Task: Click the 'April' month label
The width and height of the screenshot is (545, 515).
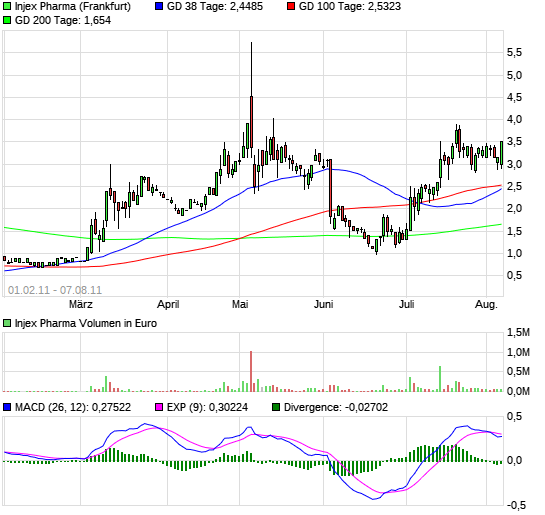Action: (168, 304)
